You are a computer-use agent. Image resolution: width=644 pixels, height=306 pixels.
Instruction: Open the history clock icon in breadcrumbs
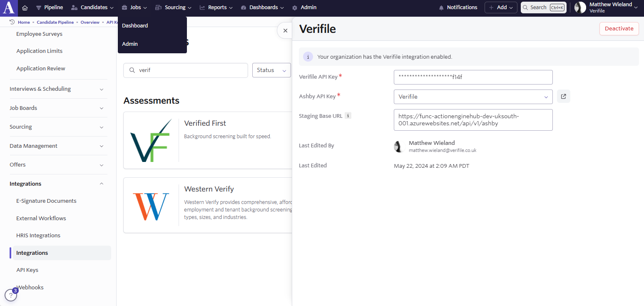(x=12, y=22)
